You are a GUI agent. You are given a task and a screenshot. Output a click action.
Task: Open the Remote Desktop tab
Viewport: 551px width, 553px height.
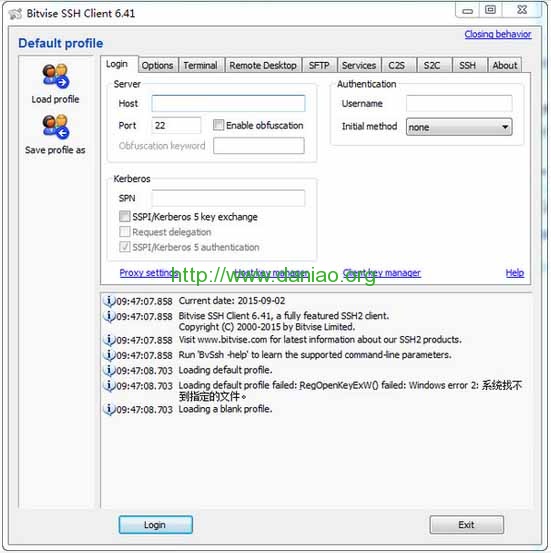[x=263, y=66]
